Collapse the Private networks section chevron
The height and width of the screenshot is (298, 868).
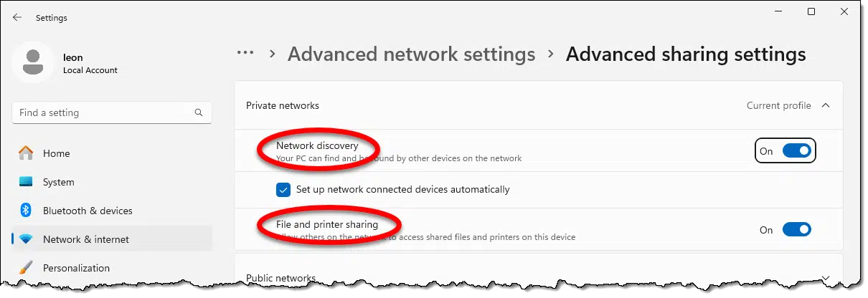click(x=825, y=105)
